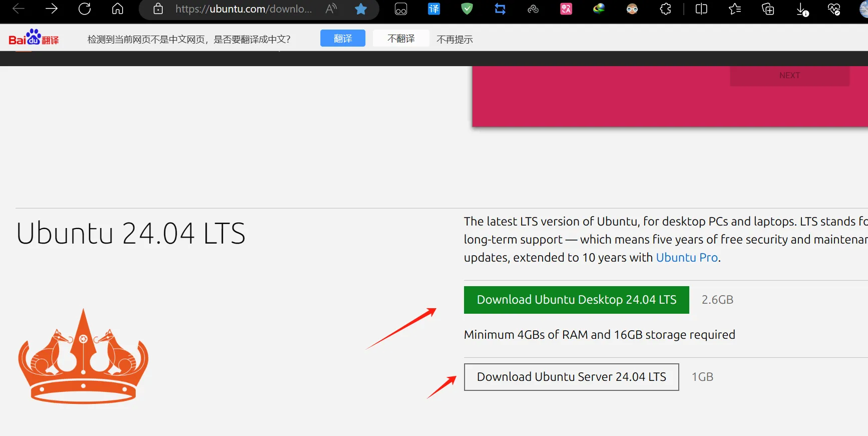Image resolution: width=868 pixels, height=436 pixels.
Task: Click the blue 翻译 translate button
Action: (343, 38)
